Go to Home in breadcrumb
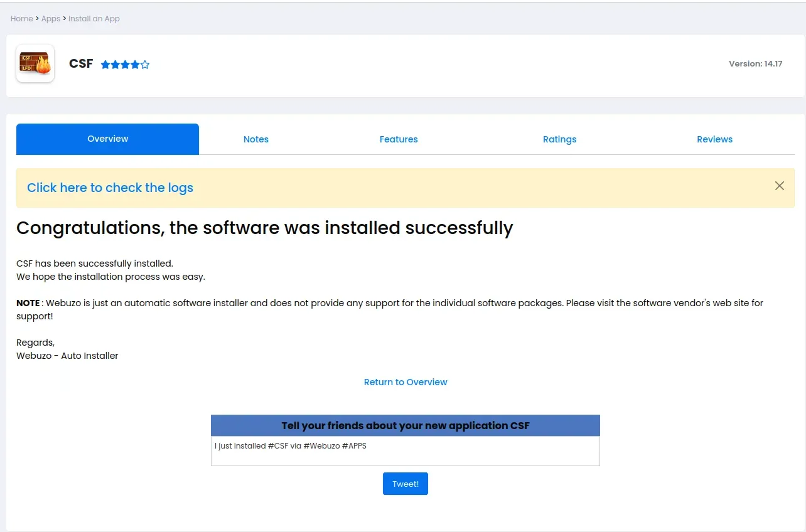 point(21,19)
